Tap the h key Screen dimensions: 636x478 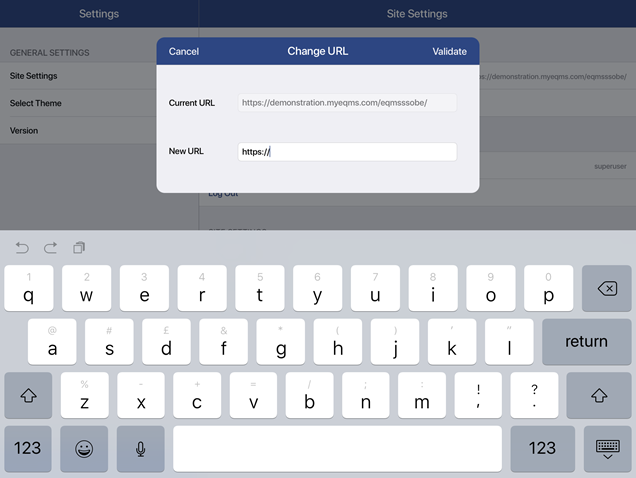point(338,342)
